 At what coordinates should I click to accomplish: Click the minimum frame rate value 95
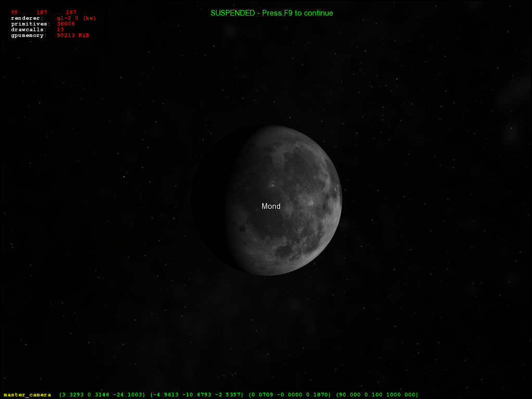14,12
